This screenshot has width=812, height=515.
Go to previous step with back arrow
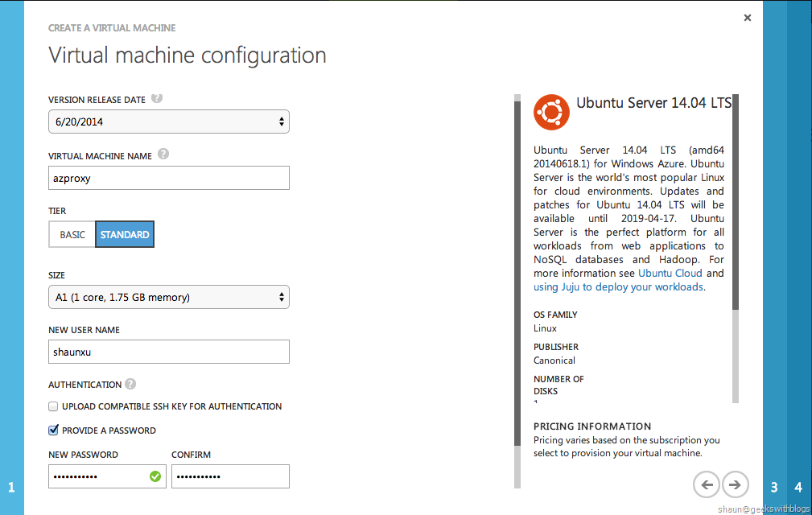pyautogui.click(x=707, y=484)
